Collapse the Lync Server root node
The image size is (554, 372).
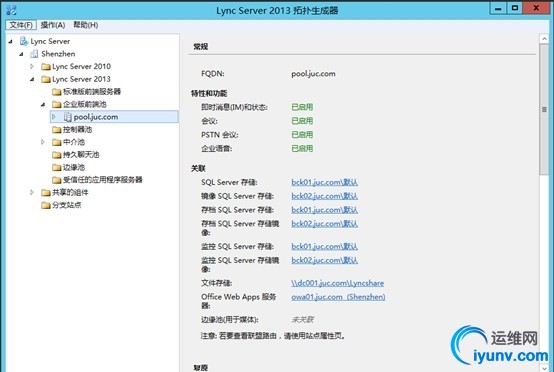tap(11, 42)
